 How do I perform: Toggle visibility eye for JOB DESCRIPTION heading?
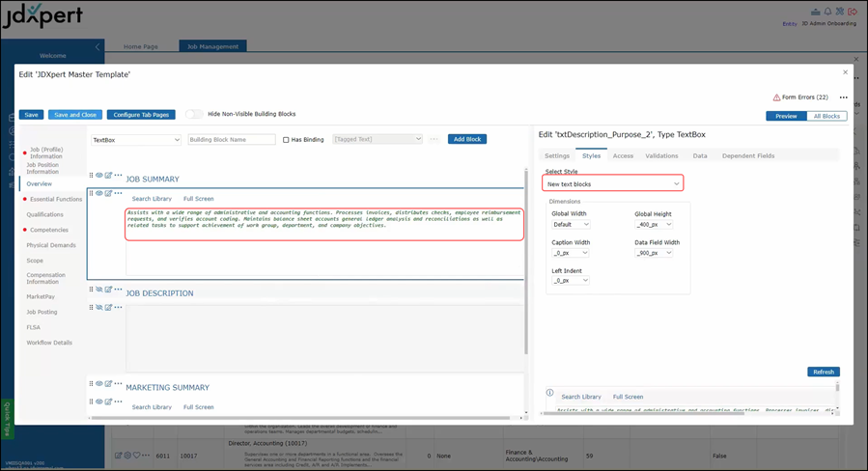pos(99,289)
